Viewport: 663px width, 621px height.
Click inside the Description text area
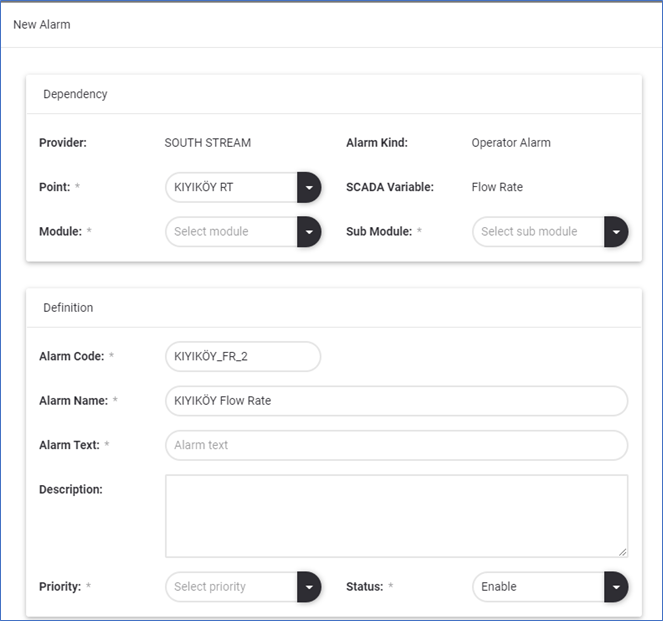pyautogui.click(x=396, y=515)
